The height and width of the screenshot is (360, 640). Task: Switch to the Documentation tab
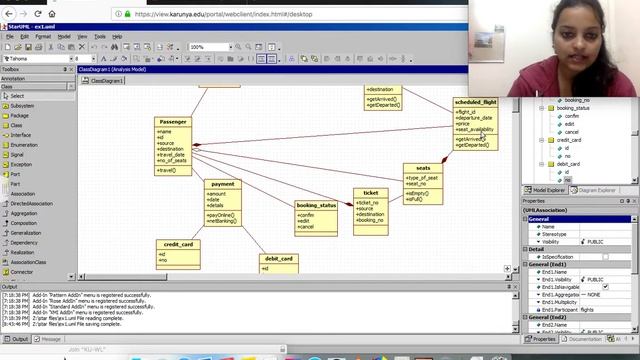point(581,339)
